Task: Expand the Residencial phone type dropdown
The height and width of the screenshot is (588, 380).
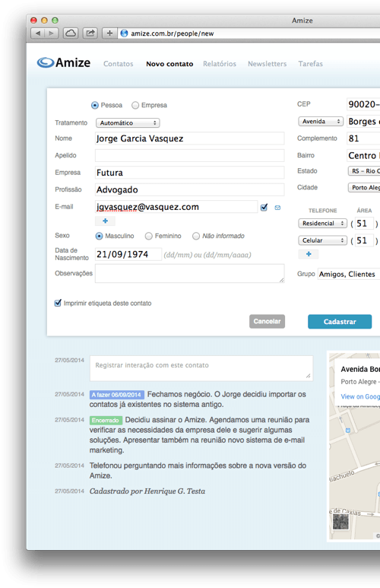Action: click(323, 223)
